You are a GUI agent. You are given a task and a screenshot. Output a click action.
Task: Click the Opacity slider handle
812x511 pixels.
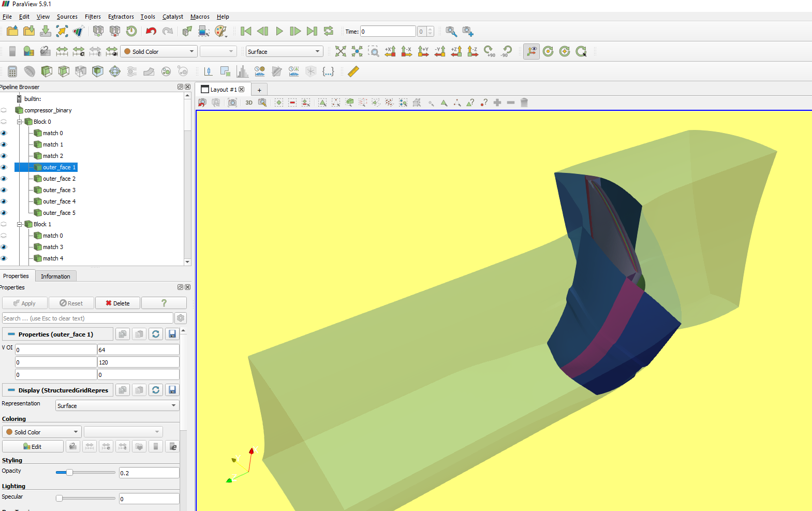pos(69,472)
